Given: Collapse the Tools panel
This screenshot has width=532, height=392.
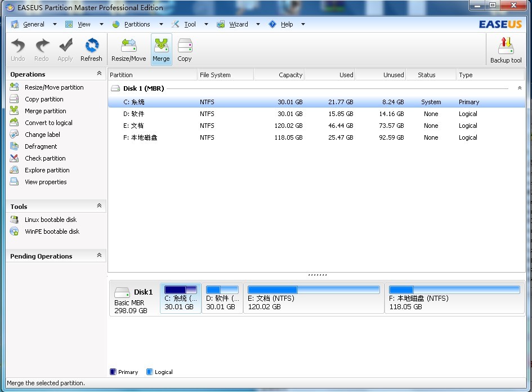Looking at the screenshot, I should [99, 206].
